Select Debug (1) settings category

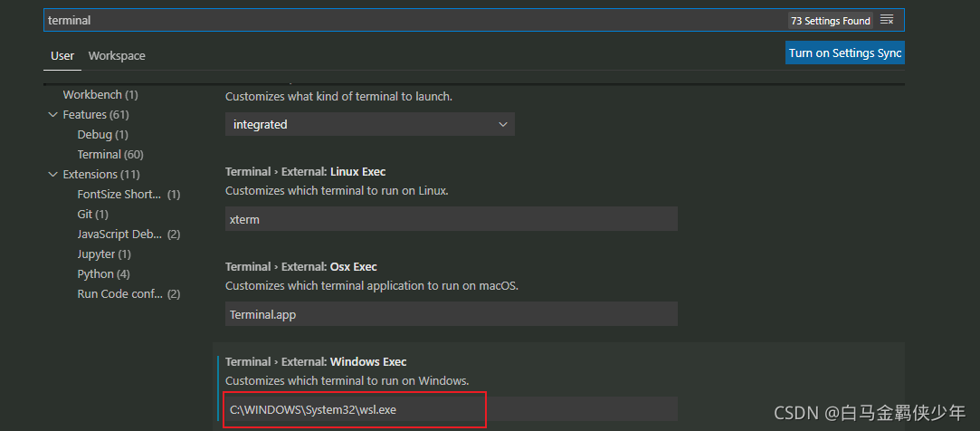point(102,135)
